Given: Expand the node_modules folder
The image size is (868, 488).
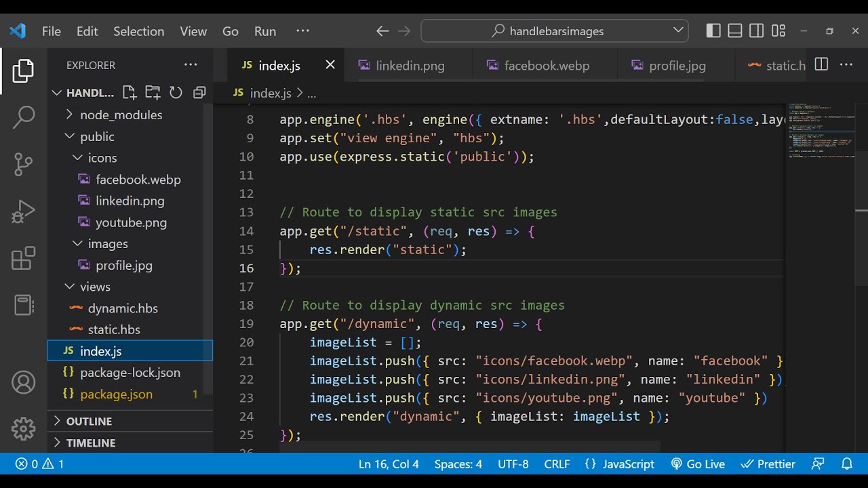Looking at the screenshot, I should [121, 115].
